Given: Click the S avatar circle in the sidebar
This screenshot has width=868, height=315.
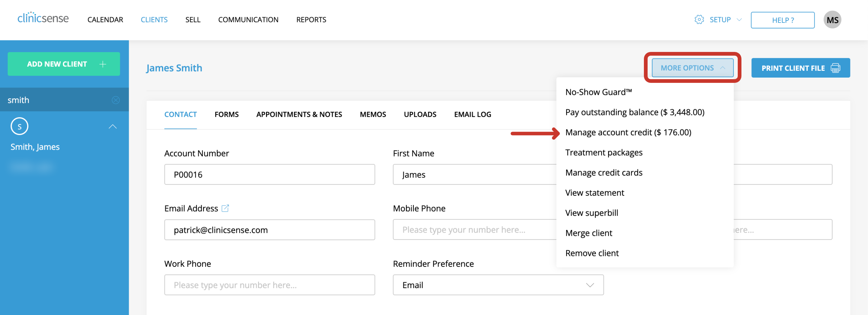Looking at the screenshot, I should 19,126.
